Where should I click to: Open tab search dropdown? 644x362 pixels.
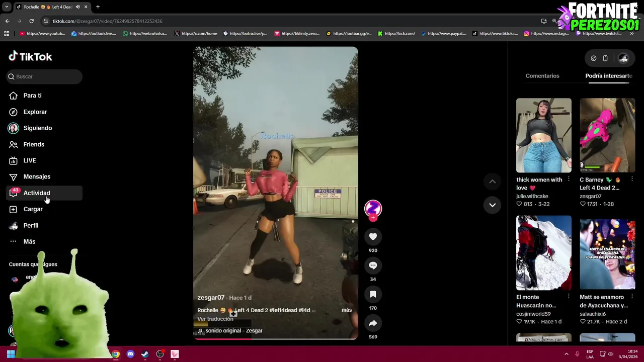pyautogui.click(x=6, y=7)
